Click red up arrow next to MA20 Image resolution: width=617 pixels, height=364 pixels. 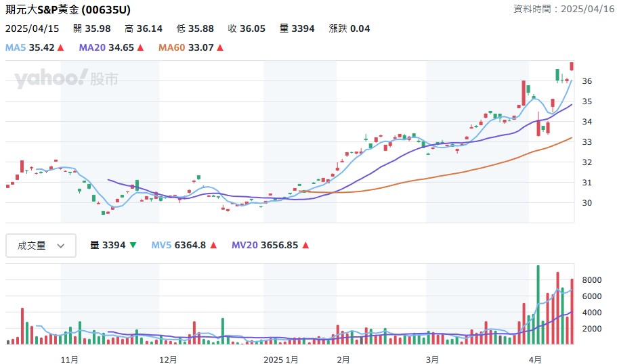(x=140, y=47)
